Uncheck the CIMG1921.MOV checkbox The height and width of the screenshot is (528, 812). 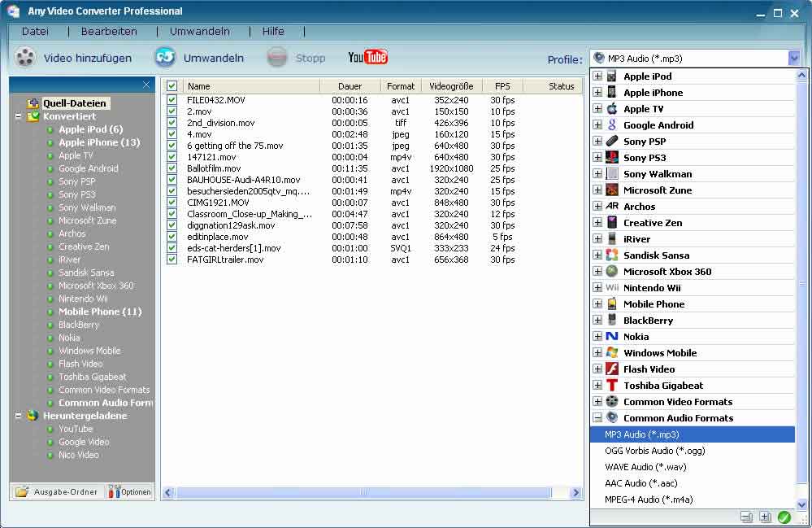click(x=172, y=202)
